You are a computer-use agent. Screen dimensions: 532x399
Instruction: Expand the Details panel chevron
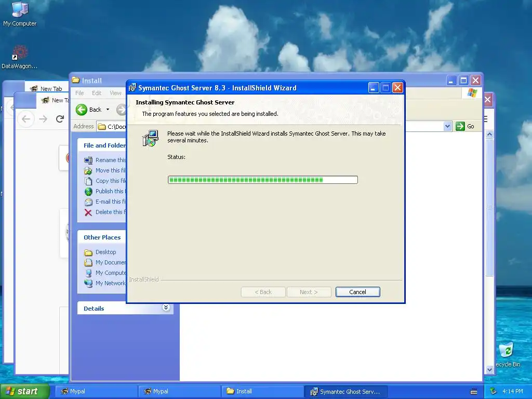click(166, 308)
